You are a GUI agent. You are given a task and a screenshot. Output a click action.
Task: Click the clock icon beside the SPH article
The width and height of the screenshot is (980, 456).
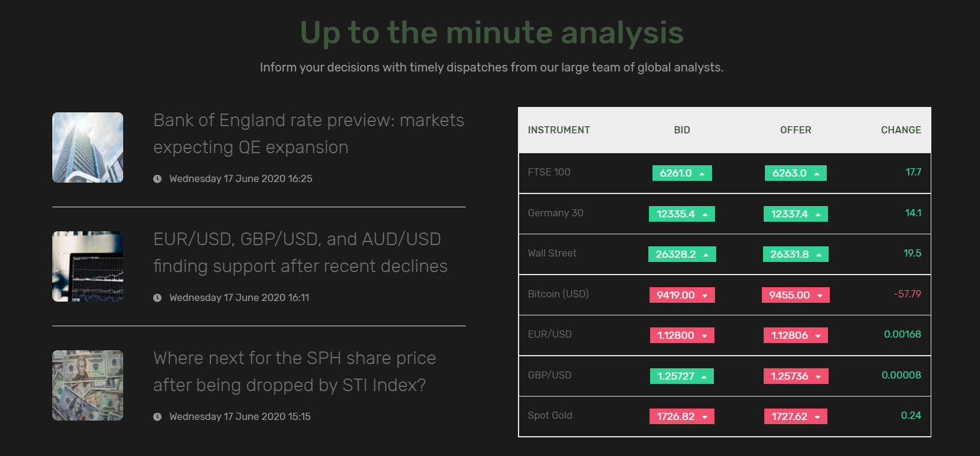click(x=157, y=416)
